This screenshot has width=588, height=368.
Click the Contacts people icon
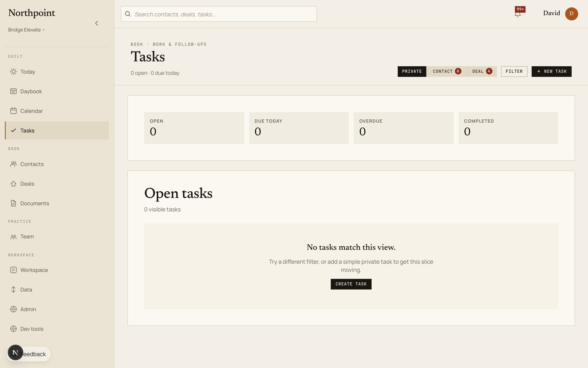coord(13,164)
